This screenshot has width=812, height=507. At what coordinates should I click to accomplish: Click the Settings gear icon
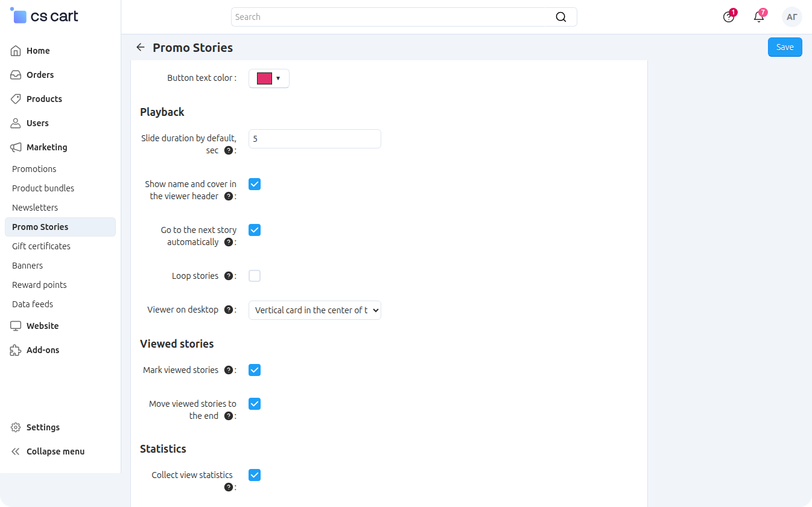(x=16, y=427)
